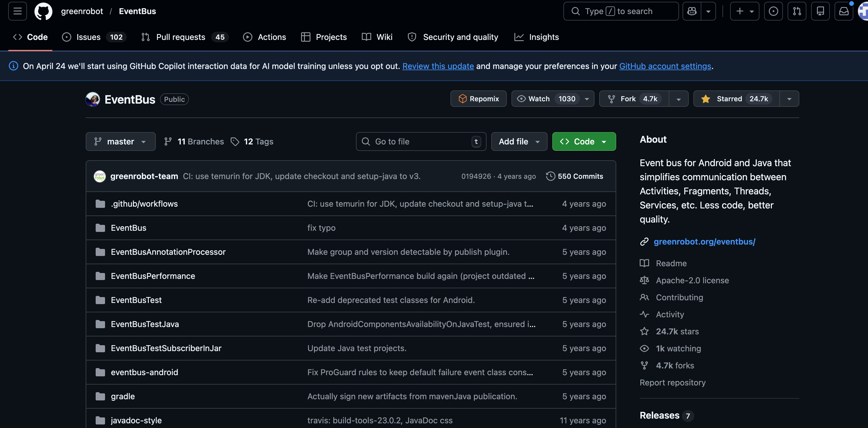This screenshot has width=868, height=428.
Task: Open commit history clock icon
Action: [550, 176]
